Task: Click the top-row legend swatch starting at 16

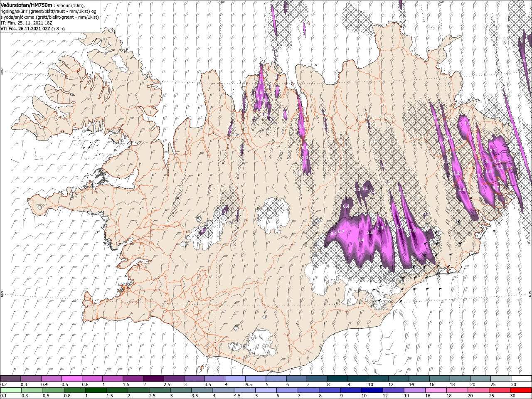Action: tap(439, 378)
